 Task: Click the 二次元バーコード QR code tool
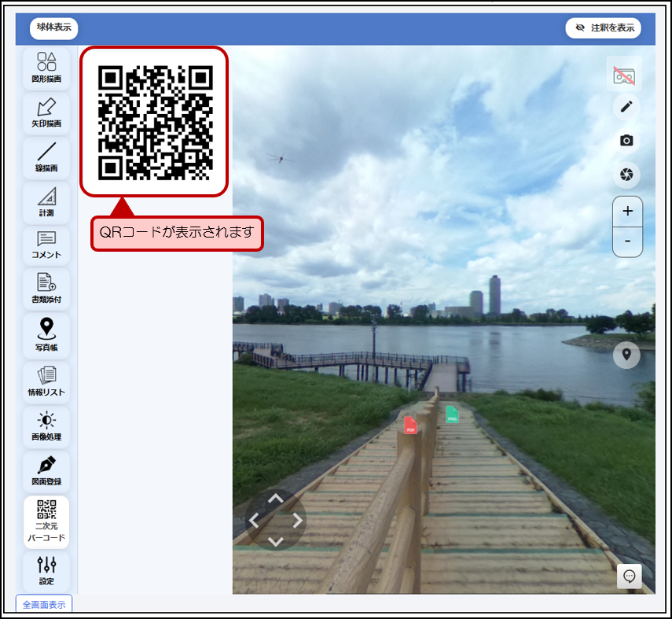coord(46,521)
